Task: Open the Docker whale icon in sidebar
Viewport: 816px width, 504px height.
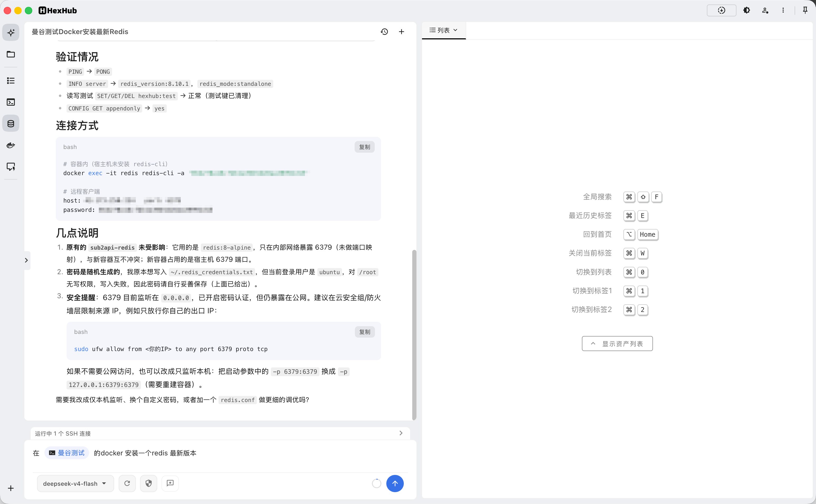Action: click(11, 145)
